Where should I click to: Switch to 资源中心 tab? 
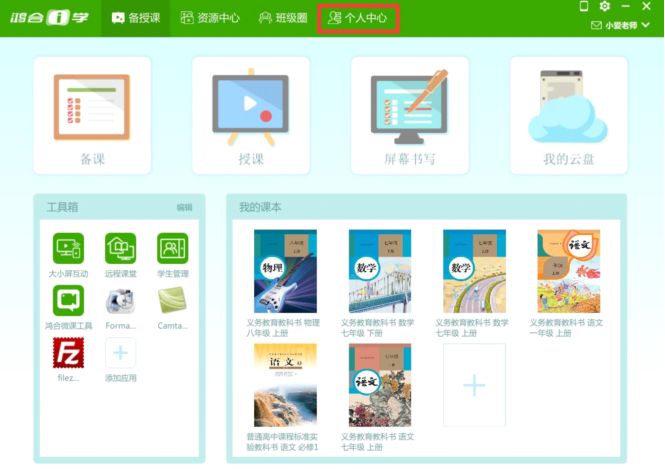210,18
